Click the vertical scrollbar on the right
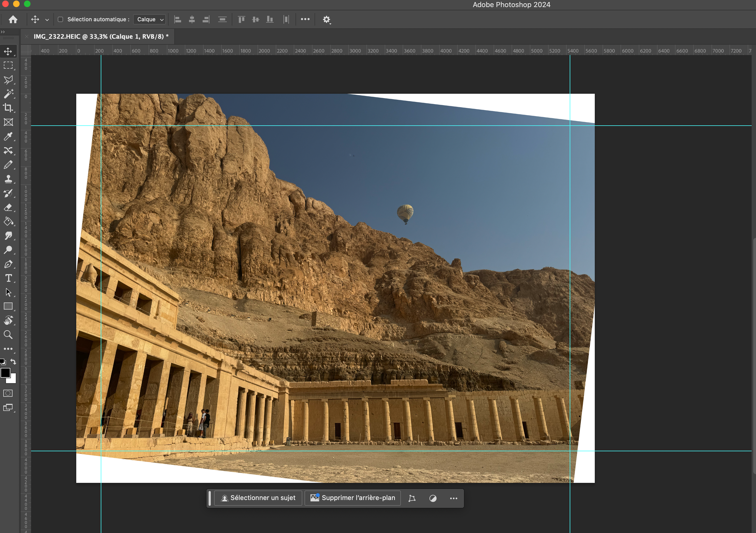Image resolution: width=756 pixels, height=533 pixels. (x=754, y=356)
